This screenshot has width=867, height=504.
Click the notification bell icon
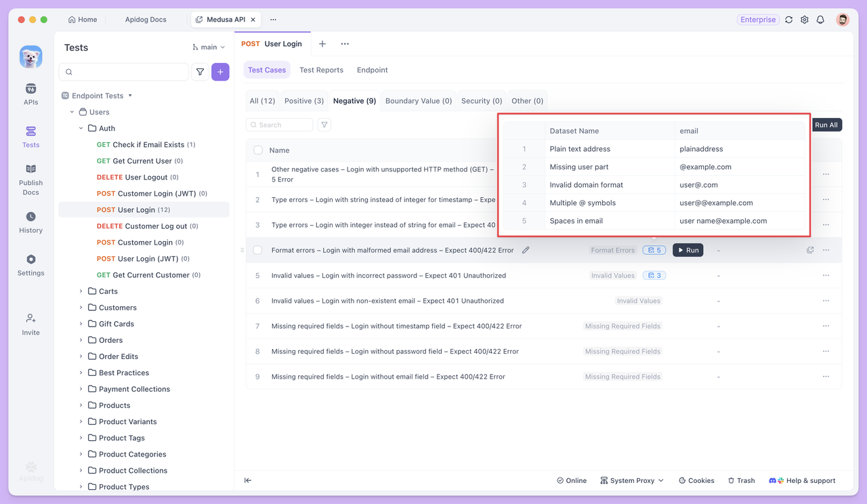(x=820, y=20)
